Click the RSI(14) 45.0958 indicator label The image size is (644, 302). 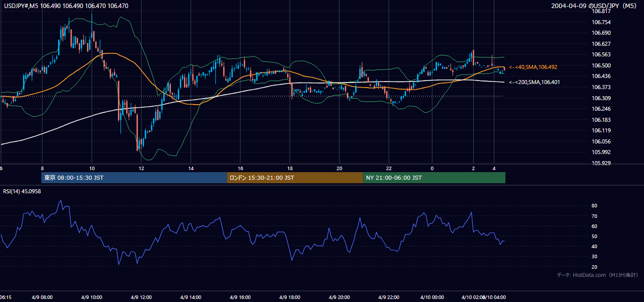pos(22,191)
